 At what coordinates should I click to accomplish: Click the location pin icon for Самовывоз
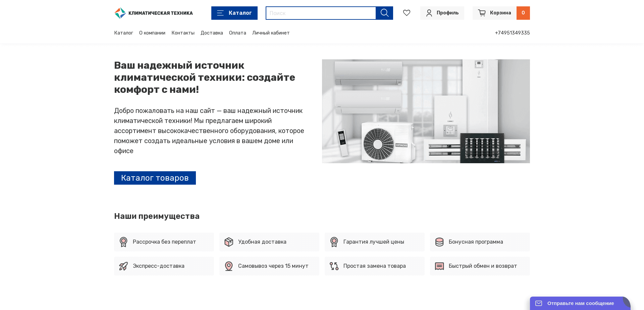point(229,266)
